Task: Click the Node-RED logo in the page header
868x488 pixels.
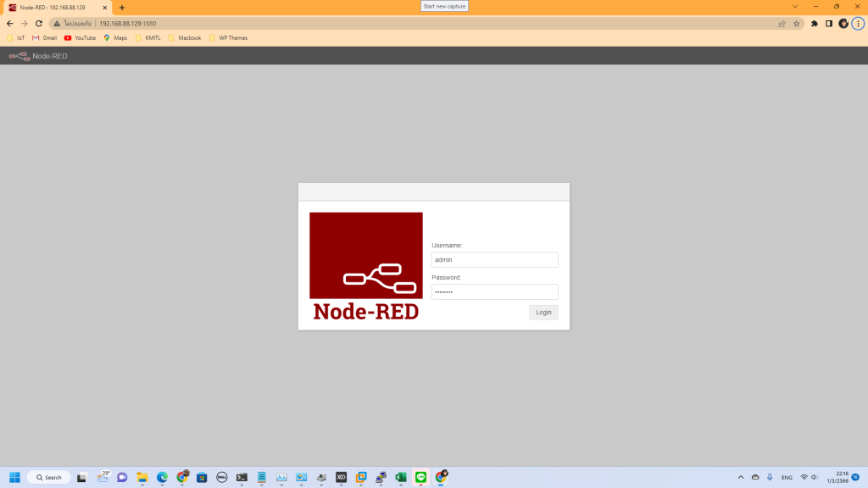Action: coord(19,56)
